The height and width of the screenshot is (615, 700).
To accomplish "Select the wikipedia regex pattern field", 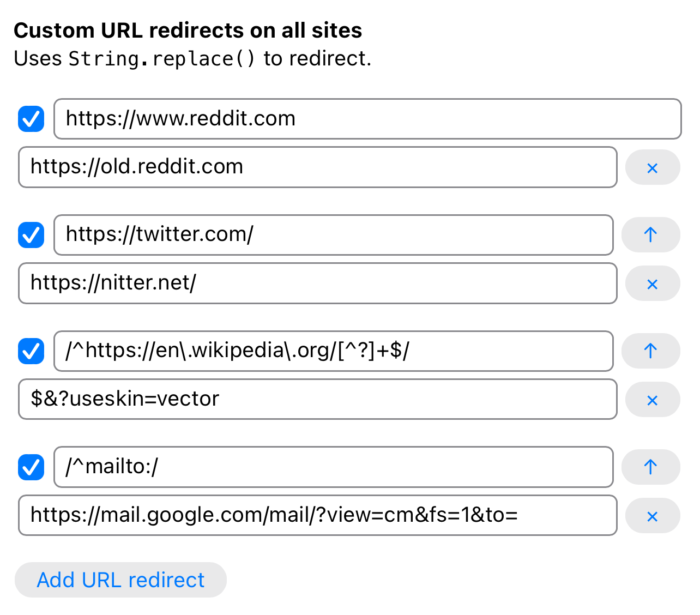I will tap(333, 351).
